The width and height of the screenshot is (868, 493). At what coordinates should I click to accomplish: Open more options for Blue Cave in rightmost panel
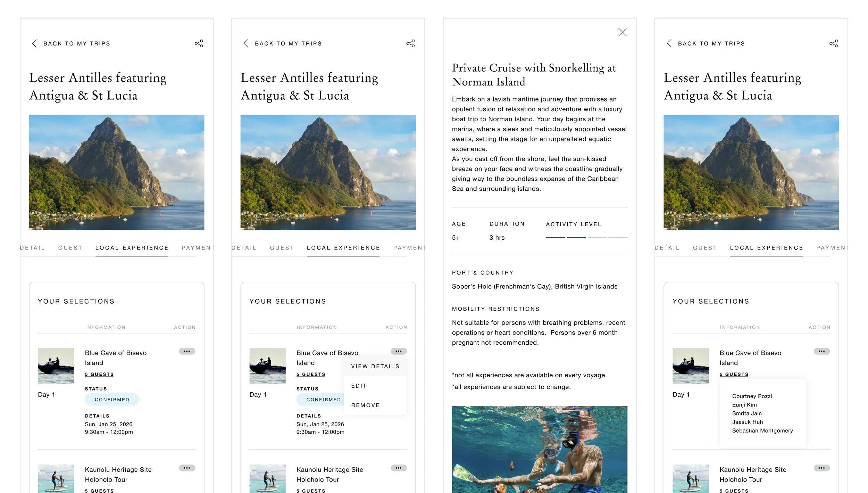[x=821, y=351]
